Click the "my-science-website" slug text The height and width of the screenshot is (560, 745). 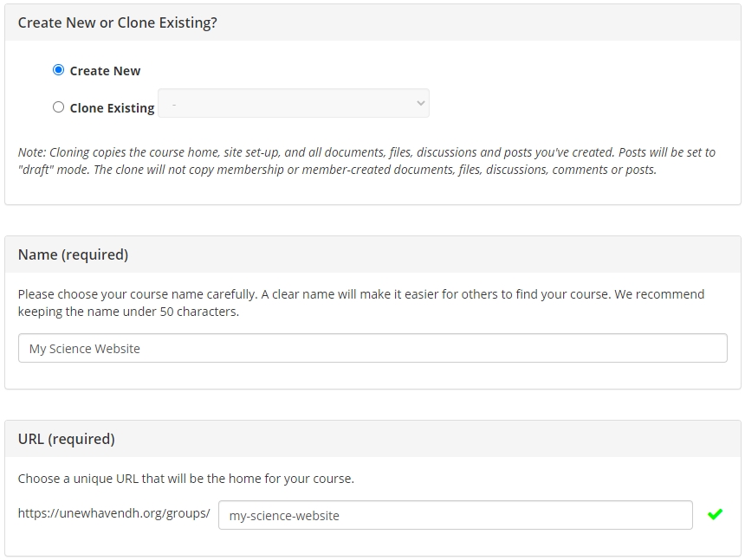pos(284,516)
